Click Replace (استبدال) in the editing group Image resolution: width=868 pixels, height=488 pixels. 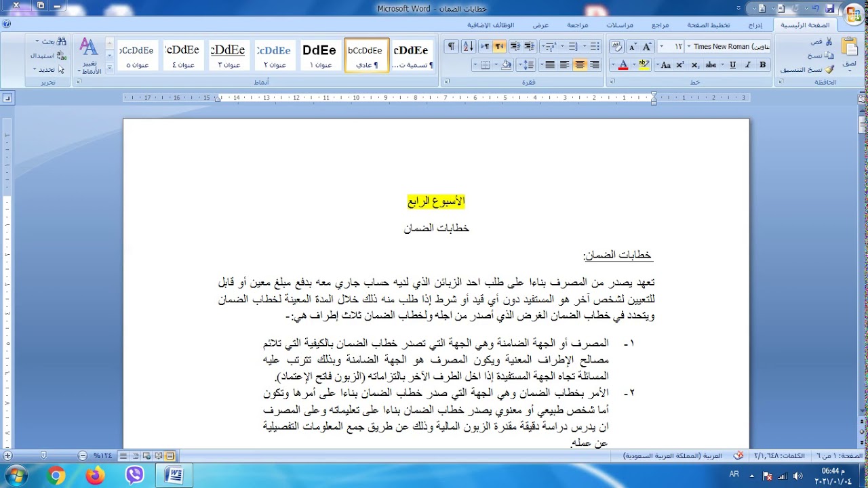click(49, 56)
